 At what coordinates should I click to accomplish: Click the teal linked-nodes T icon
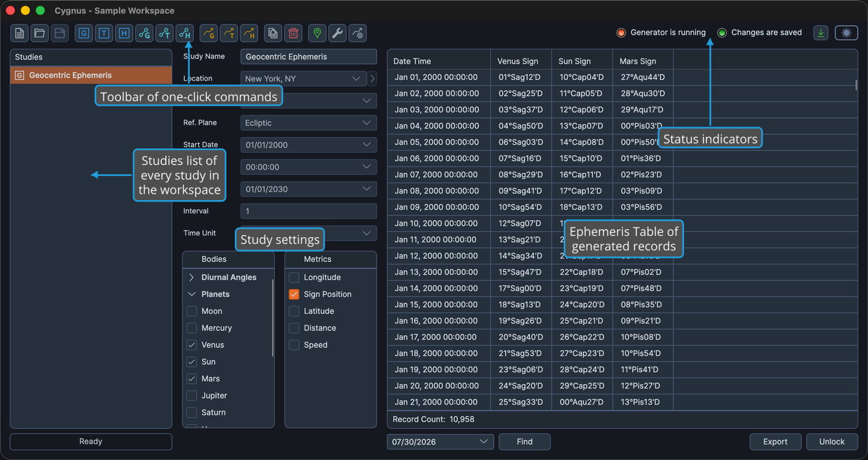pos(164,33)
